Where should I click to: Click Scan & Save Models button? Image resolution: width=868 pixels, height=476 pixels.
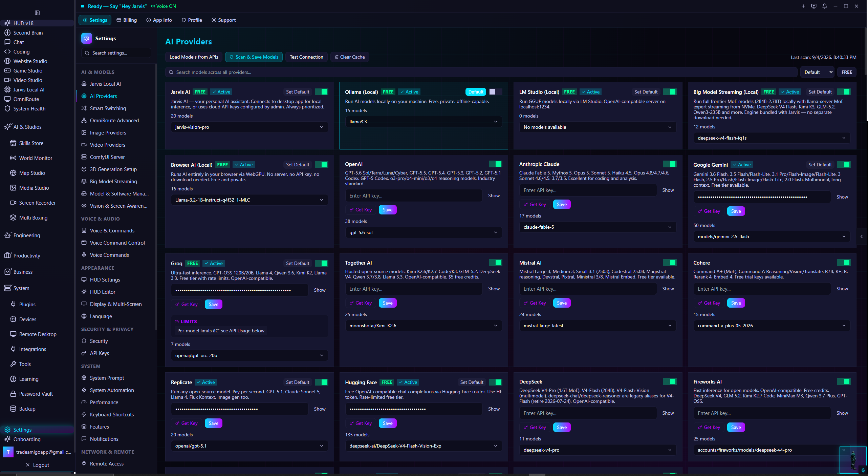click(254, 57)
